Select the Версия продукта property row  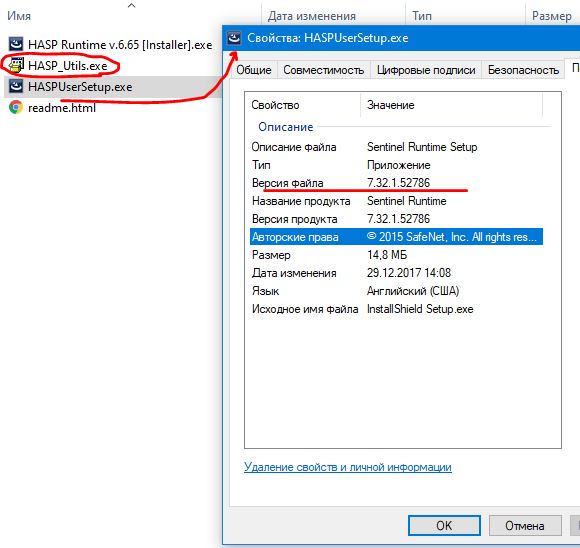pos(397,219)
